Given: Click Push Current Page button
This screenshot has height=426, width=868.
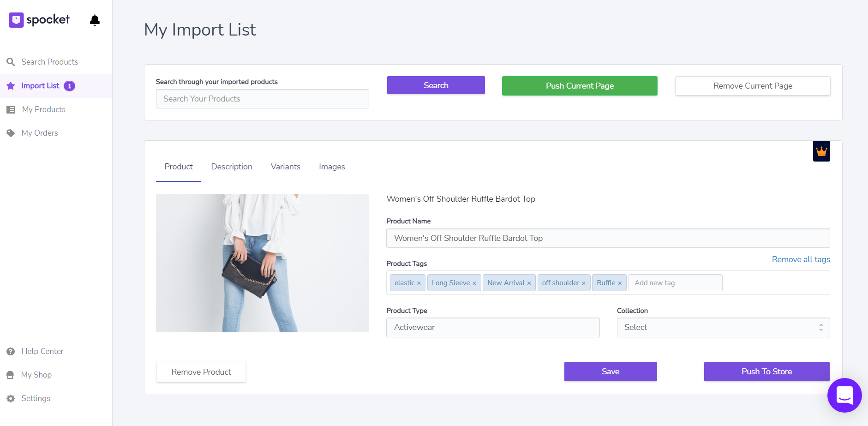Looking at the screenshot, I should coord(580,86).
